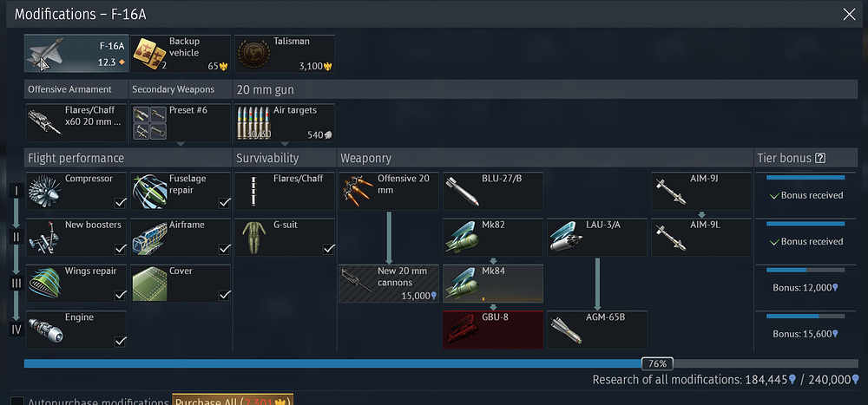Toggle the Compressor checkbox
Screen dimensions: 868x405
(x=120, y=203)
